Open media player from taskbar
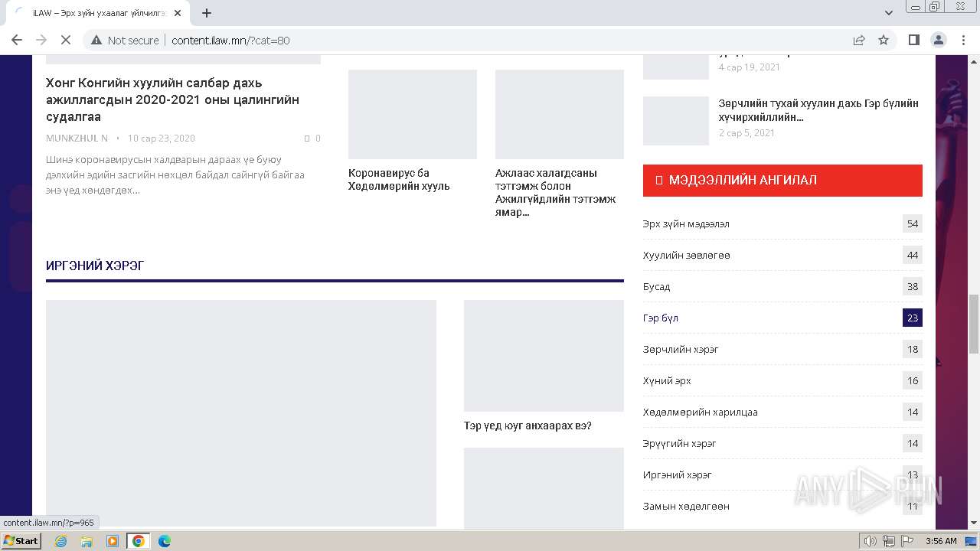The height and width of the screenshot is (551, 980). [113, 541]
